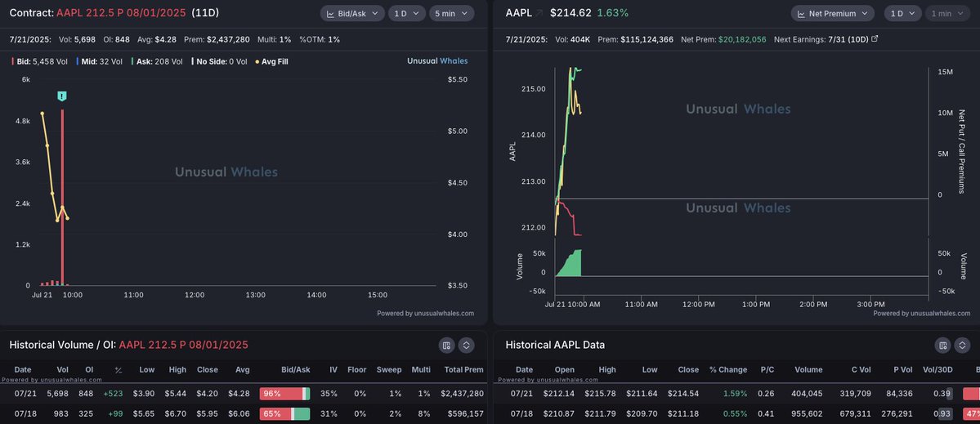The width and height of the screenshot is (980, 424).
Task: Sort contract table by IV column
Action: point(333,370)
